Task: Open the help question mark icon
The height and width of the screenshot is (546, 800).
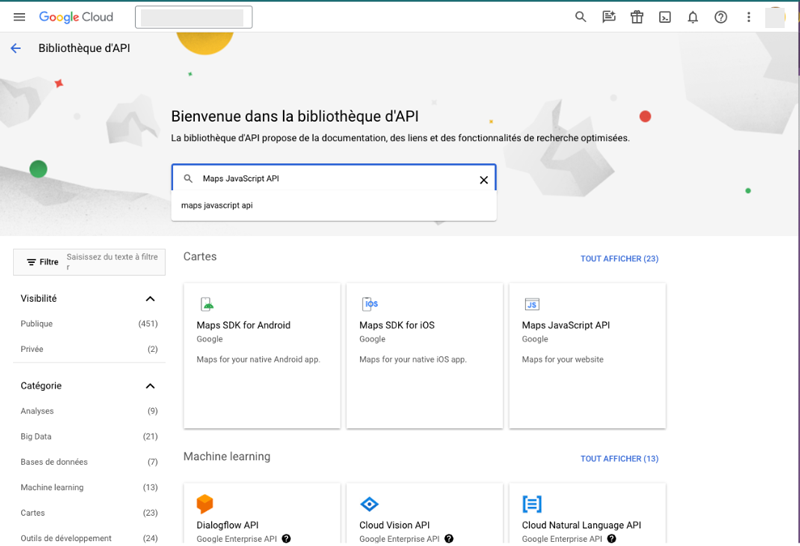Action: point(720,17)
